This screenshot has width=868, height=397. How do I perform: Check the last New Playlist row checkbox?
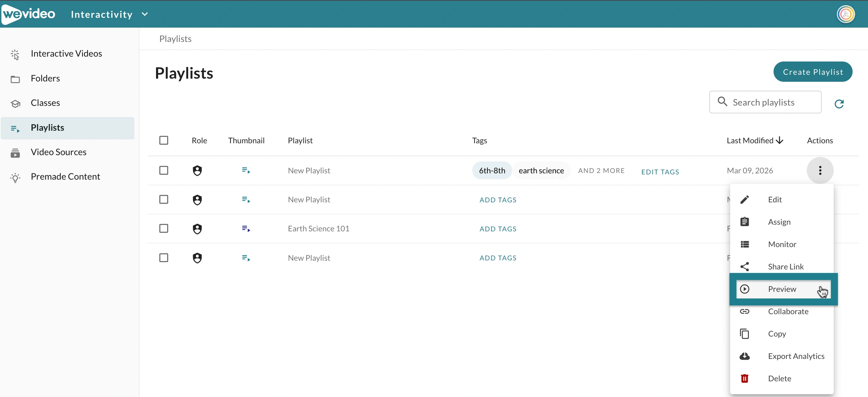click(164, 258)
